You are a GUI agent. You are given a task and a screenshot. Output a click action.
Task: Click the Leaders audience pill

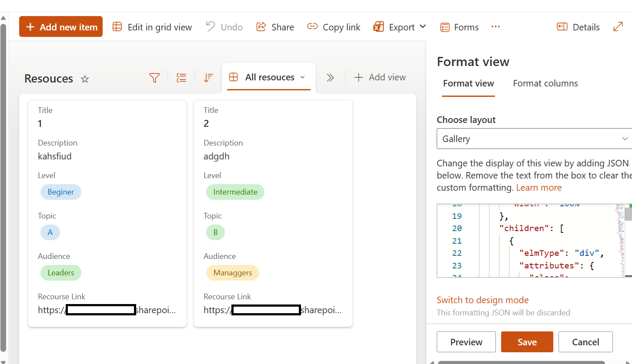pyautogui.click(x=61, y=273)
